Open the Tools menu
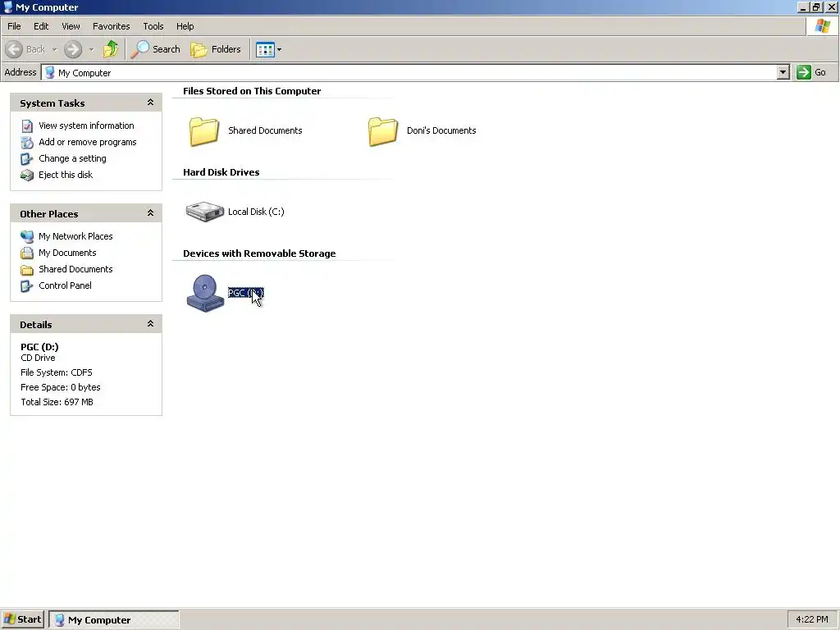 coord(153,26)
